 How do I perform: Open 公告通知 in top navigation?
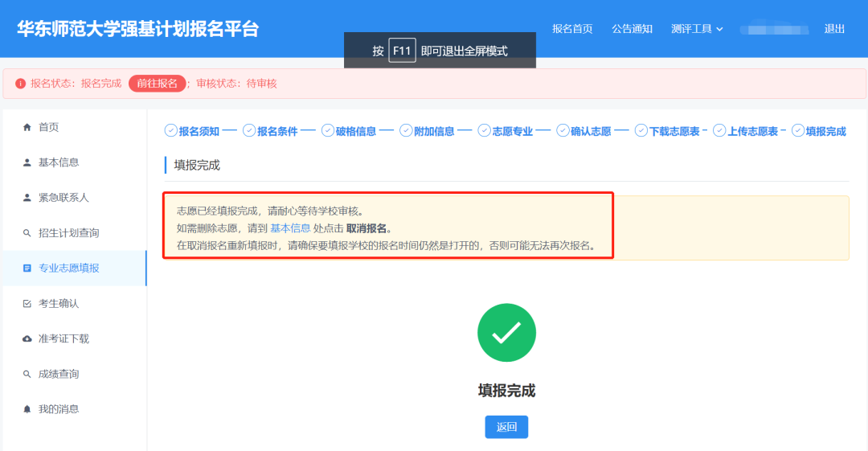click(x=632, y=29)
